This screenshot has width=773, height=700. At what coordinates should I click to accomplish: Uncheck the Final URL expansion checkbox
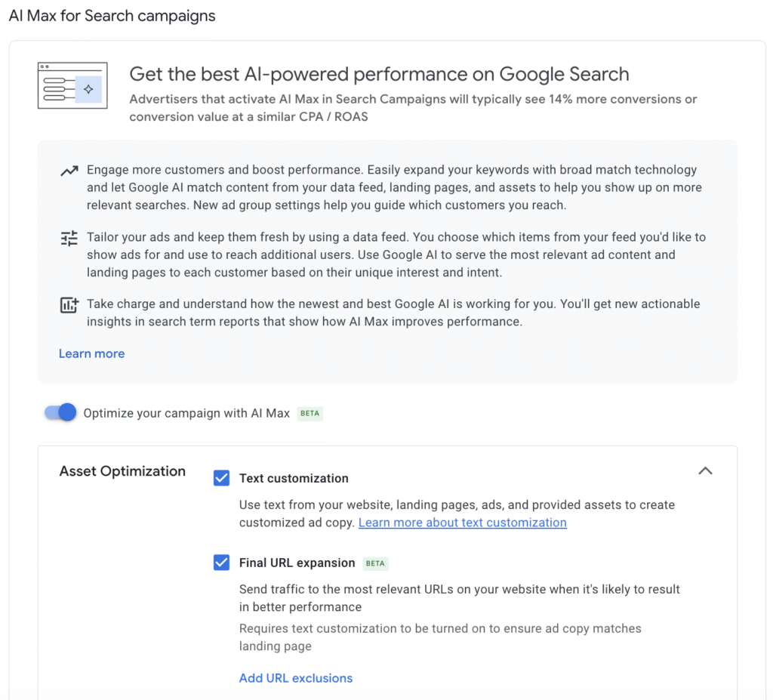tap(221, 563)
